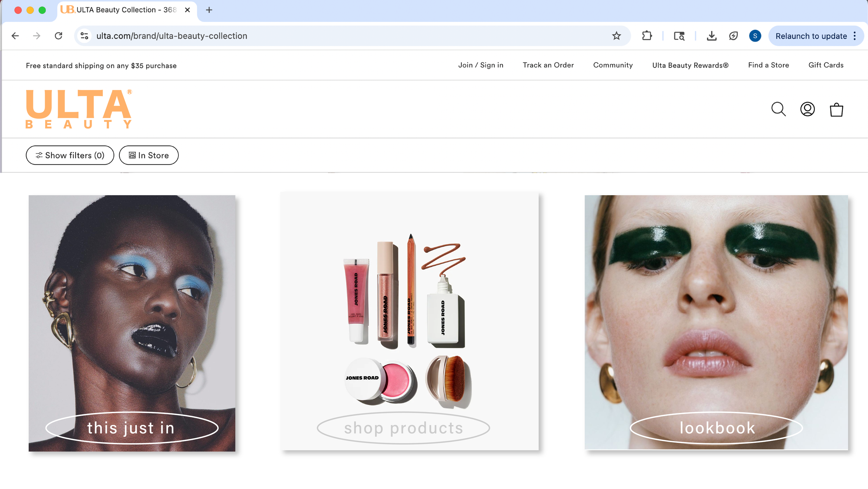868x489 pixels.
Task: Click the 'lookbook' oval button
Action: coord(717,428)
